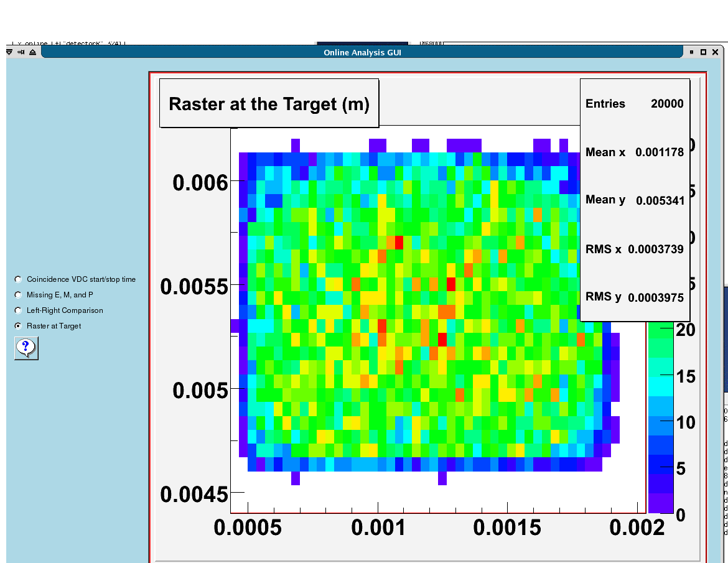Close the Online Analysis GUI window

(716, 52)
